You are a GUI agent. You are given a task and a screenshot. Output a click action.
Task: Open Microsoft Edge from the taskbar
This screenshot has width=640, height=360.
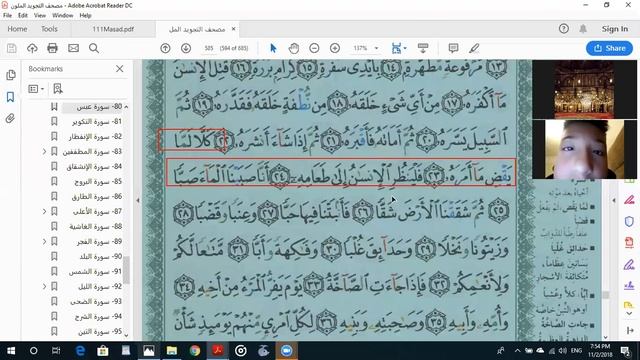(x=80, y=351)
